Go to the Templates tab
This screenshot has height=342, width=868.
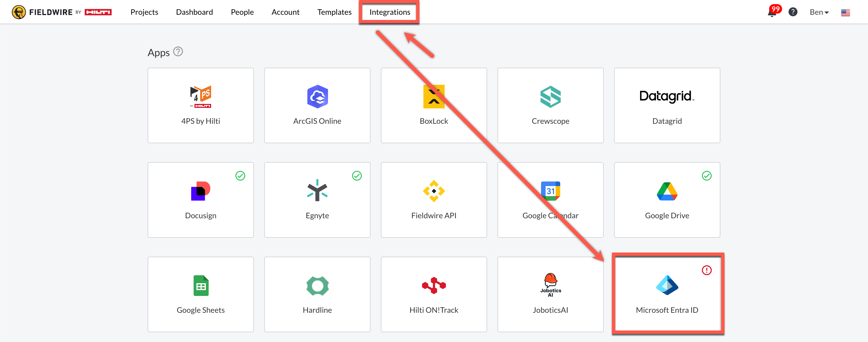point(334,12)
